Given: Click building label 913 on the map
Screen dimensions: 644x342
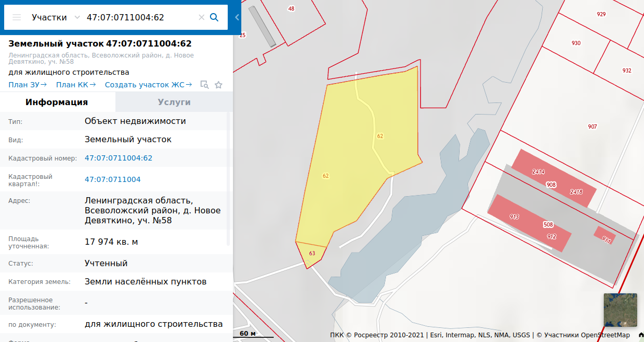Looking at the screenshot, I should click(514, 216).
